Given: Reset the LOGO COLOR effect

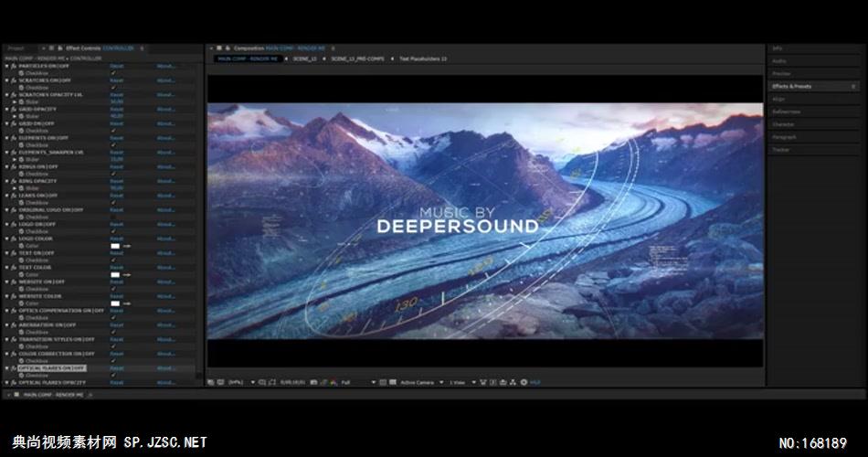Looking at the screenshot, I should 117,239.
